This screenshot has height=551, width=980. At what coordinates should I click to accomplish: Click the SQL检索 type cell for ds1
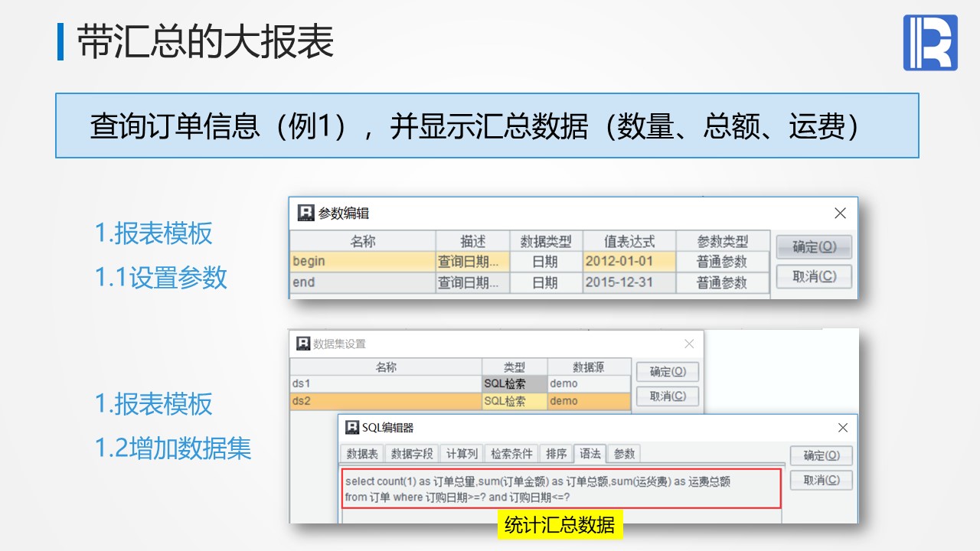(x=514, y=383)
